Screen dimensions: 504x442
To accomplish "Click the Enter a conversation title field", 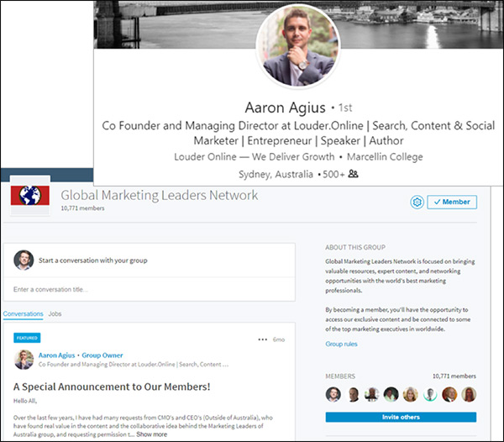I will pos(150,289).
